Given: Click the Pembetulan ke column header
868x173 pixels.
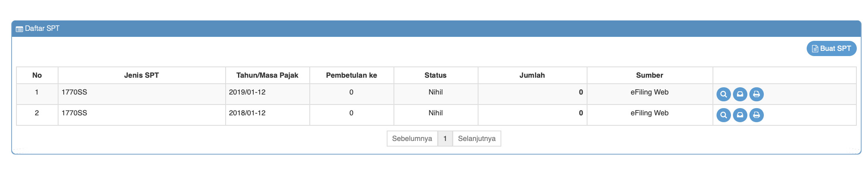Looking at the screenshot, I should 351,75.
